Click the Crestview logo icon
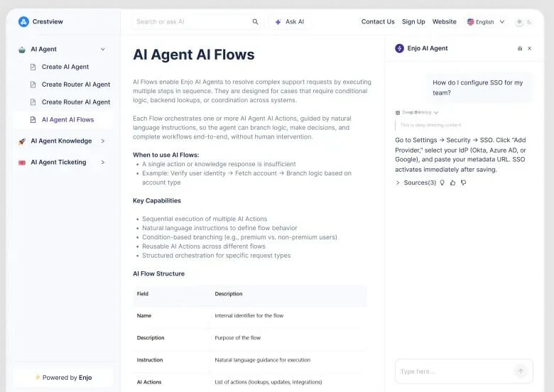This screenshot has width=554, height=392. [23, 21]
